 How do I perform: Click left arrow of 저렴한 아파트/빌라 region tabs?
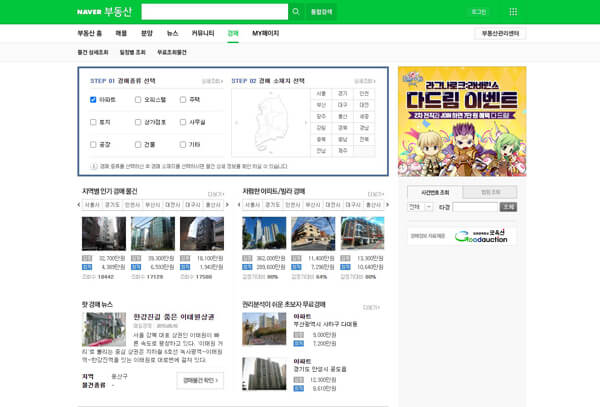pos(239,205)
